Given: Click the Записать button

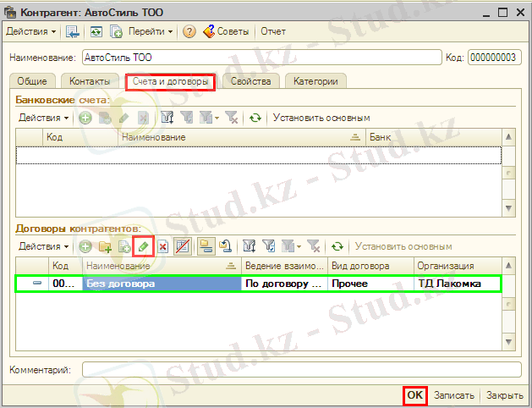Looking at the screenshot, I should (454, 395).
